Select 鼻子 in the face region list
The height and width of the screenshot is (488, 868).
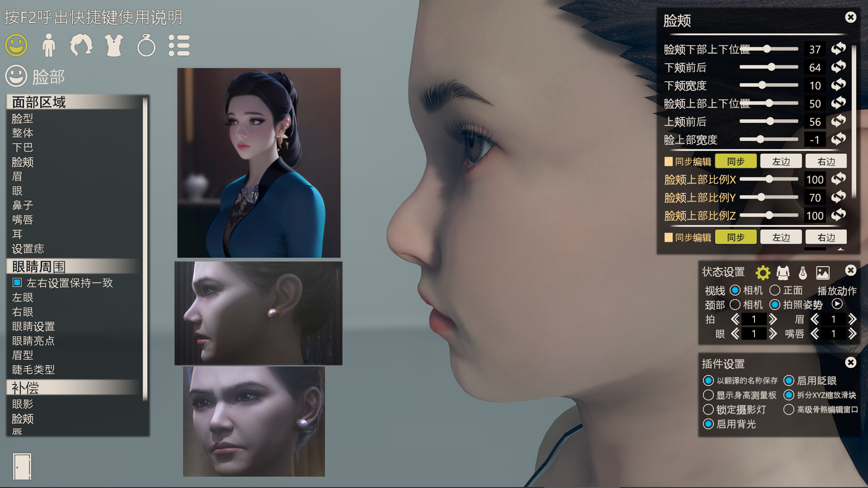pos(22,205)
